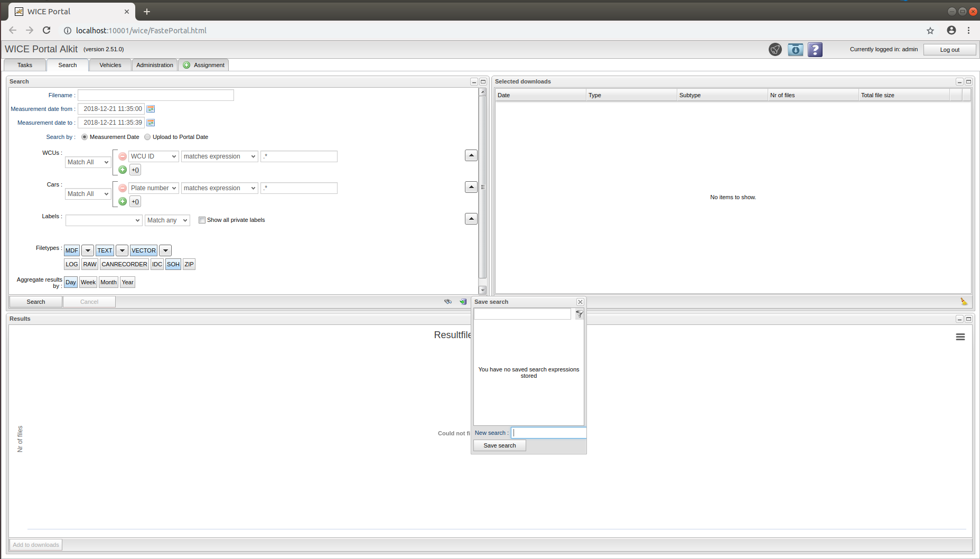Add a new Cars filter condition
The image size is (980, 559).
click(x=123, y=201)
